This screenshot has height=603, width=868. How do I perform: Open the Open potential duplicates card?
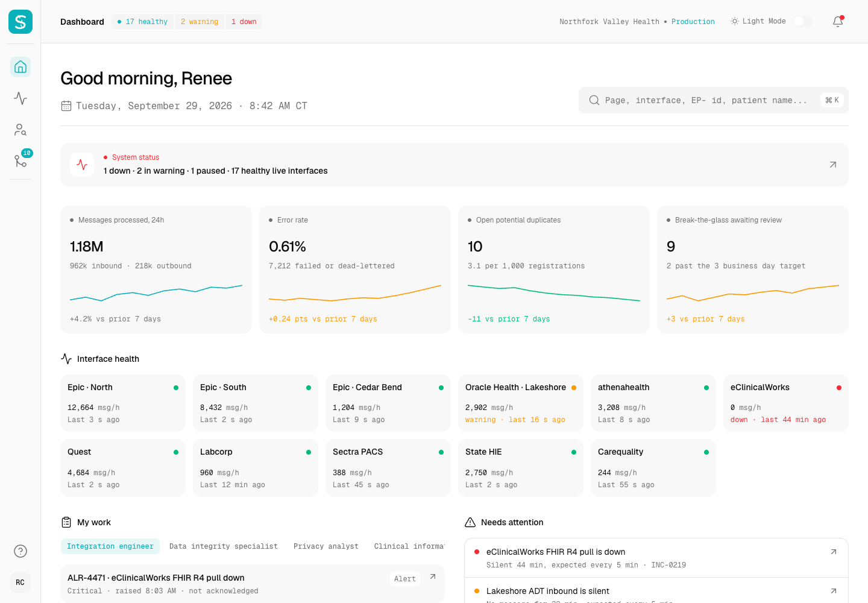[554, 270]
